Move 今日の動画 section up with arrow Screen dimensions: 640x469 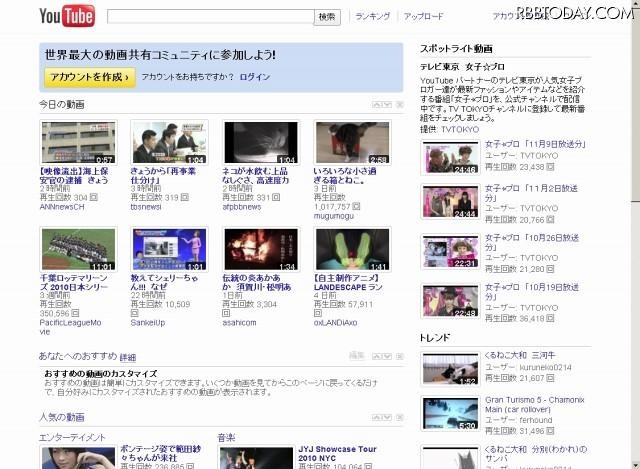coord(376,104)
